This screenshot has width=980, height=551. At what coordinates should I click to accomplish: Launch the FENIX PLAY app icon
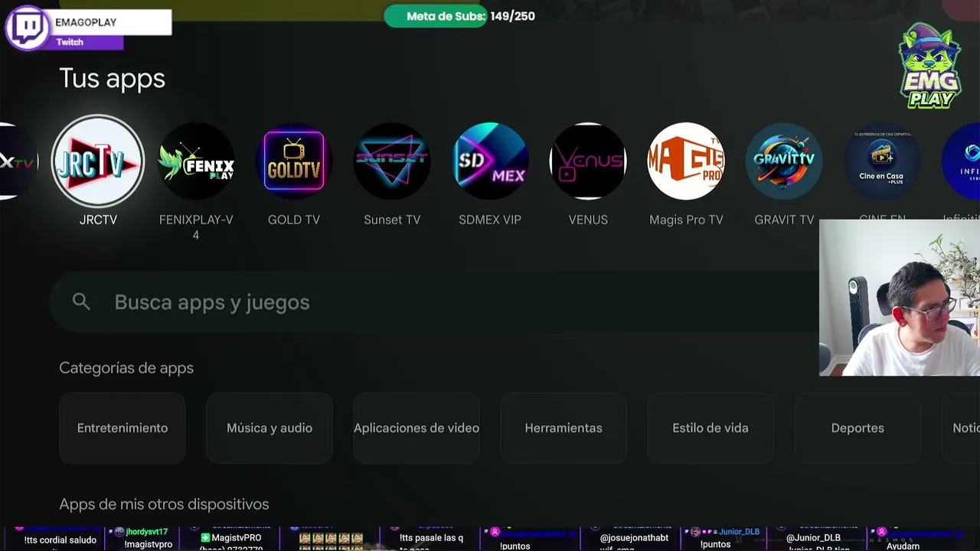(x=196, y=161)
